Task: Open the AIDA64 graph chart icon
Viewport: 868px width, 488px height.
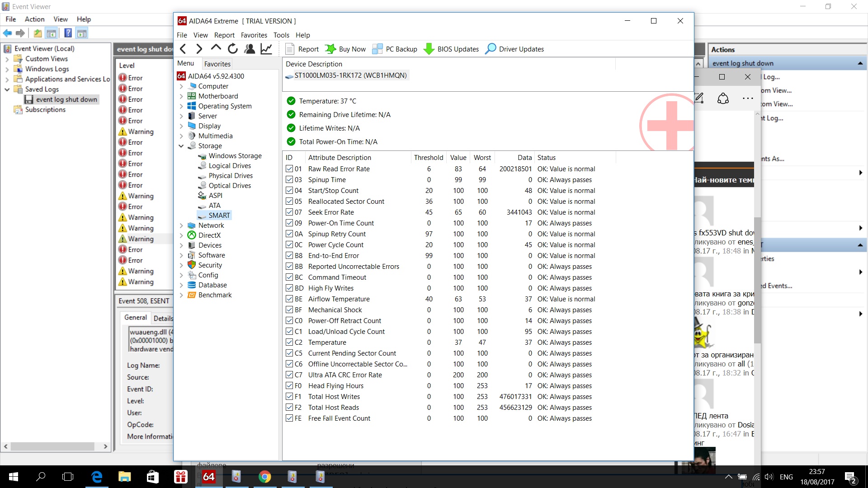Action: [x=266, y=49]
